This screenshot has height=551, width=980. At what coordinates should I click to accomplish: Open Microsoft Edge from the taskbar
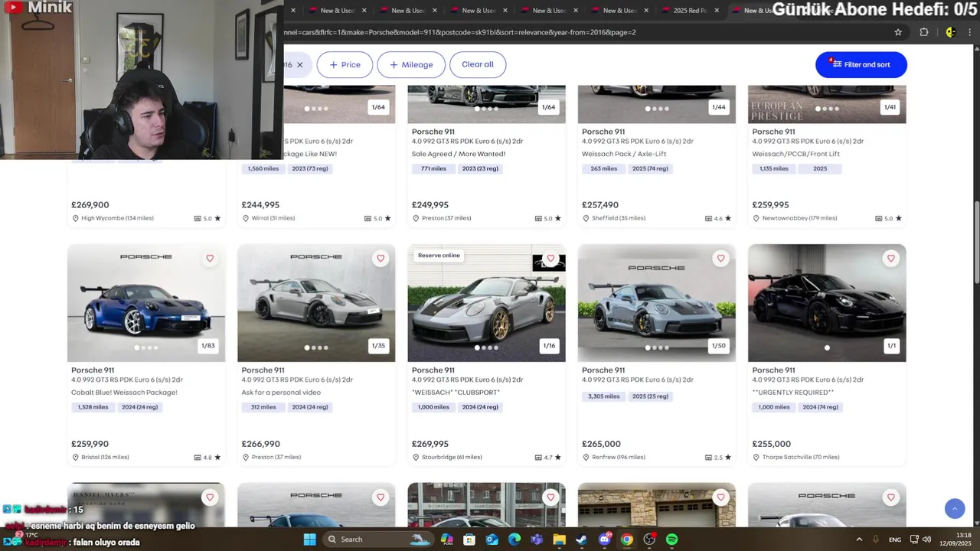514,540
